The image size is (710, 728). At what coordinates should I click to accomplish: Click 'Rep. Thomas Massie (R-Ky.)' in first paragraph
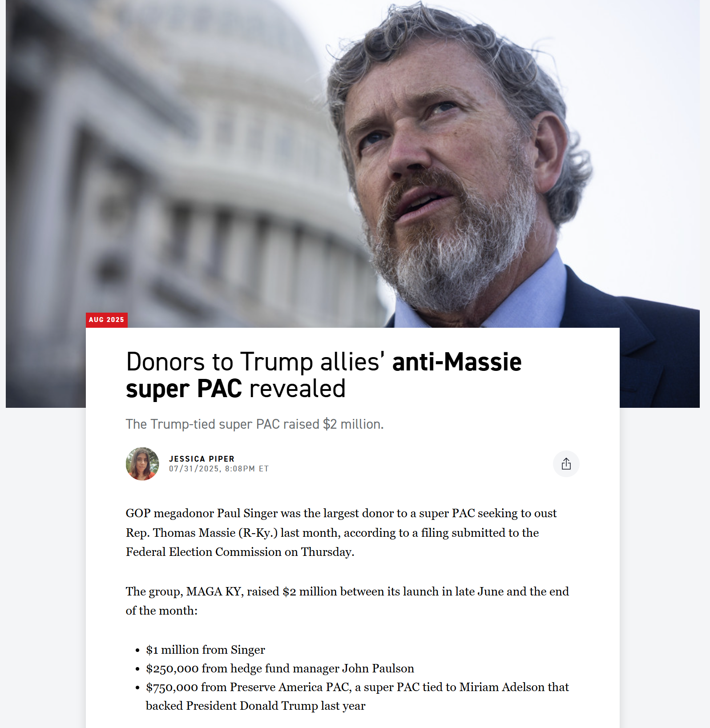click(x=202, y=533)
